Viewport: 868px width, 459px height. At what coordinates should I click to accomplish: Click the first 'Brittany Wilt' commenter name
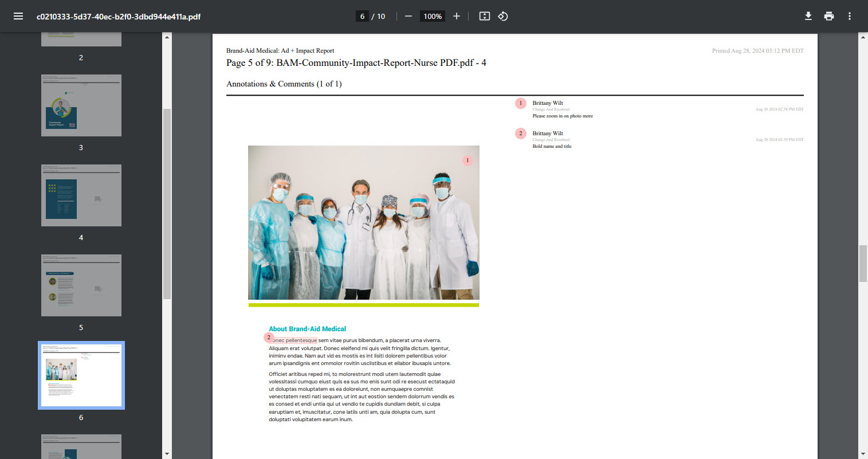click(x=548, y=103)
